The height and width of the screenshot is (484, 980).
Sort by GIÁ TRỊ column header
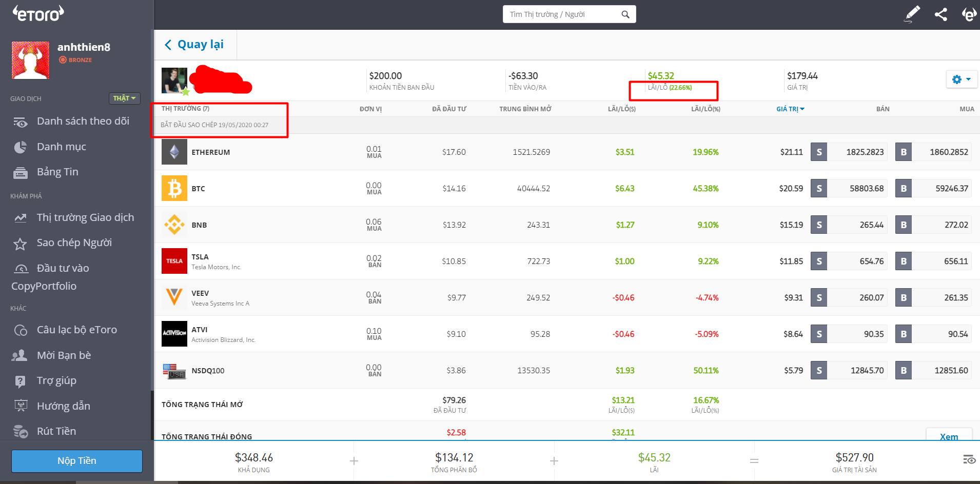point(790,109)
